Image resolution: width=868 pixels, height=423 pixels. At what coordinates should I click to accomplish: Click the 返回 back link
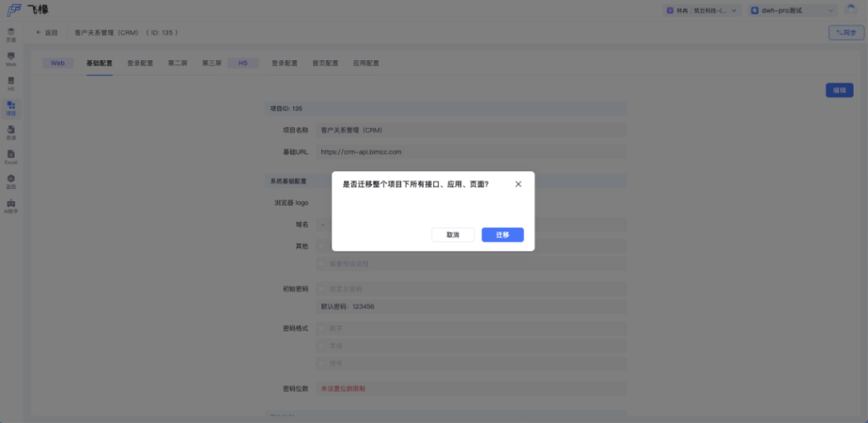(47, 32)
